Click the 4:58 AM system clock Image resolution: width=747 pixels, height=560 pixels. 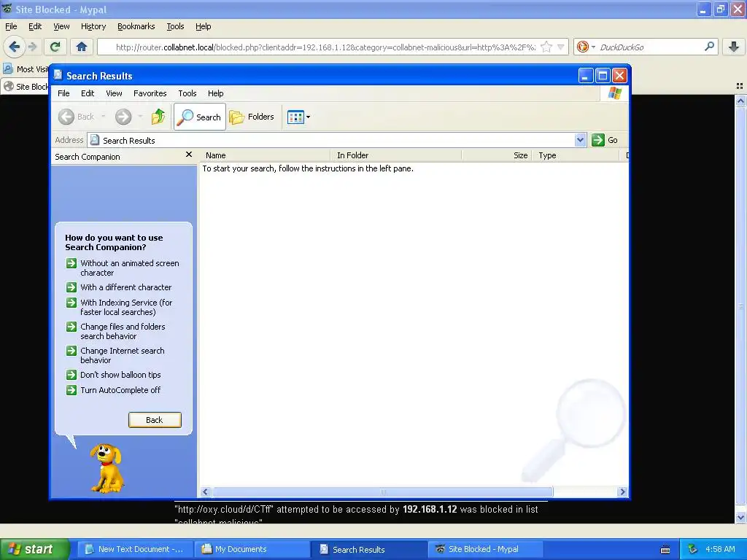coord(720,550)
